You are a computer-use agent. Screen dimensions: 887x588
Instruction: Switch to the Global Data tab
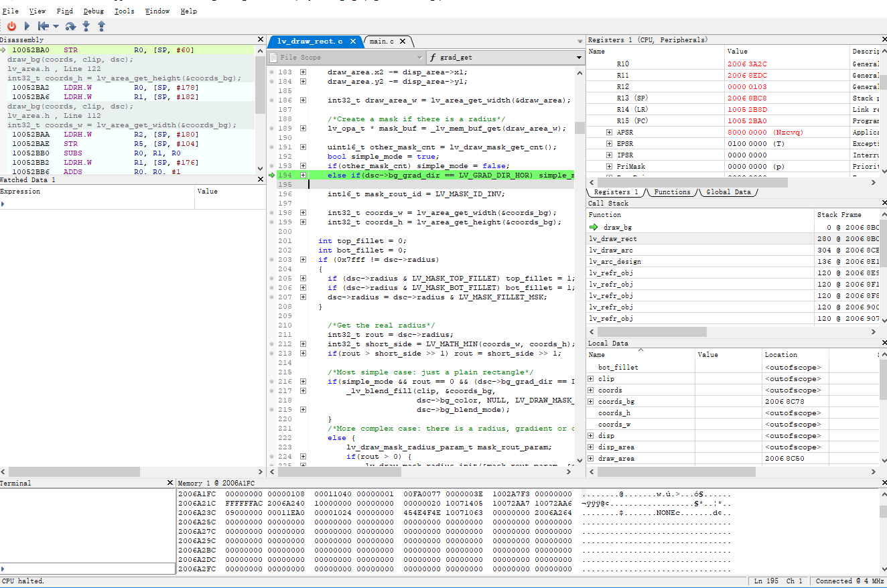coord(728,192)
